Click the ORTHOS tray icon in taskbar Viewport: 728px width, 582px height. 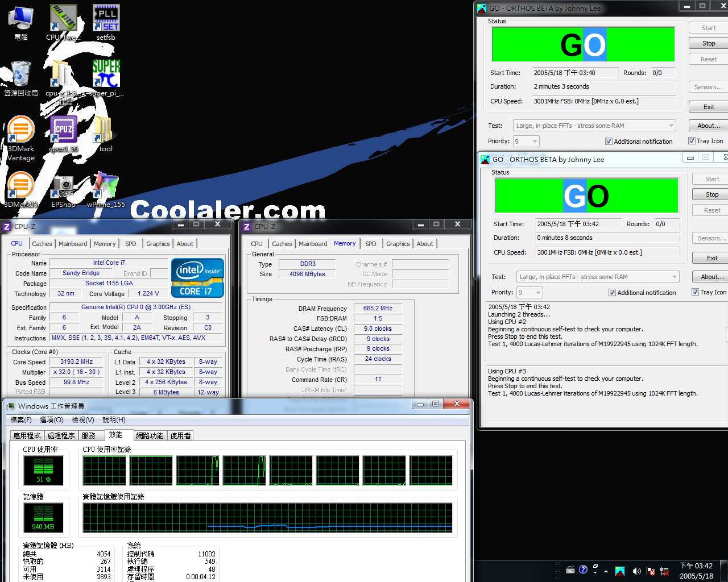pos(620,571)
